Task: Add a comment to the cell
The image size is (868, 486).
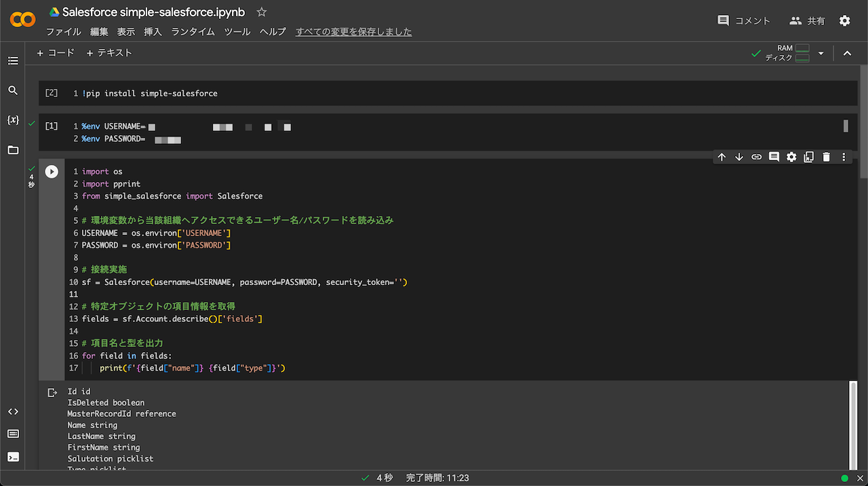Action: pos(774,157)
